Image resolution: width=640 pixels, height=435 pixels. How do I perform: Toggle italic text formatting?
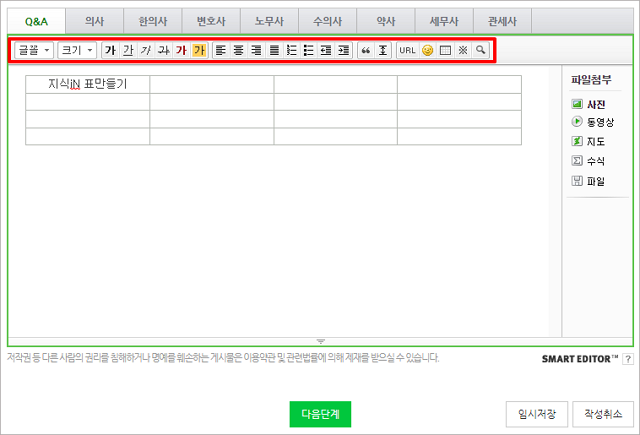(x=145, y=50)
